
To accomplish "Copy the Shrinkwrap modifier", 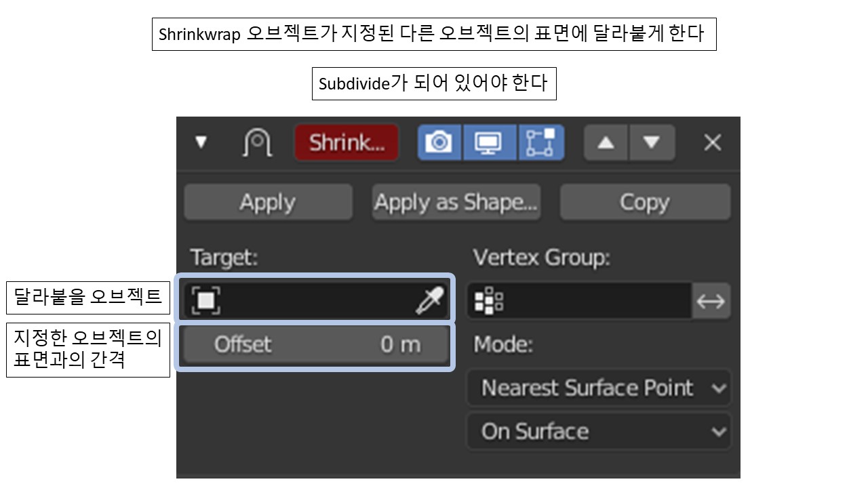I will click(x=645, y=201).
